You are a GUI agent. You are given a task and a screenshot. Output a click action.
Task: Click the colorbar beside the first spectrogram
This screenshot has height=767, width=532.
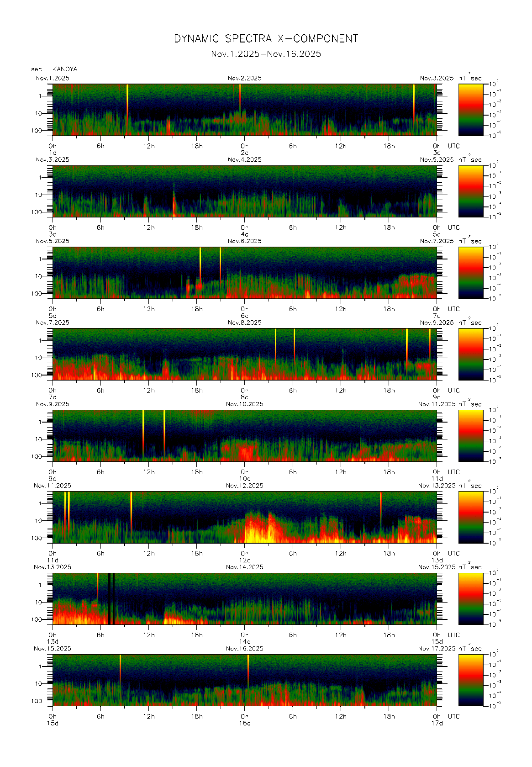pos(470,109)
